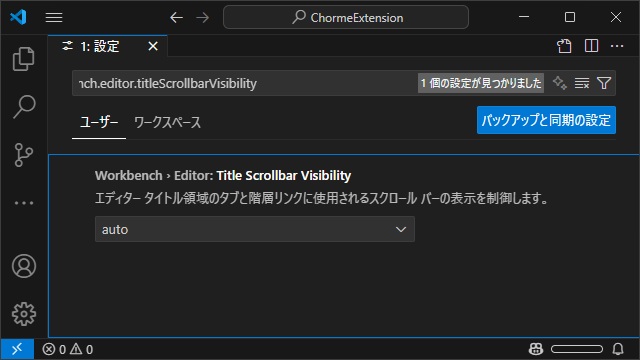Toggle AI search results sparkle icon
The image size is (640, 360).
560,83
